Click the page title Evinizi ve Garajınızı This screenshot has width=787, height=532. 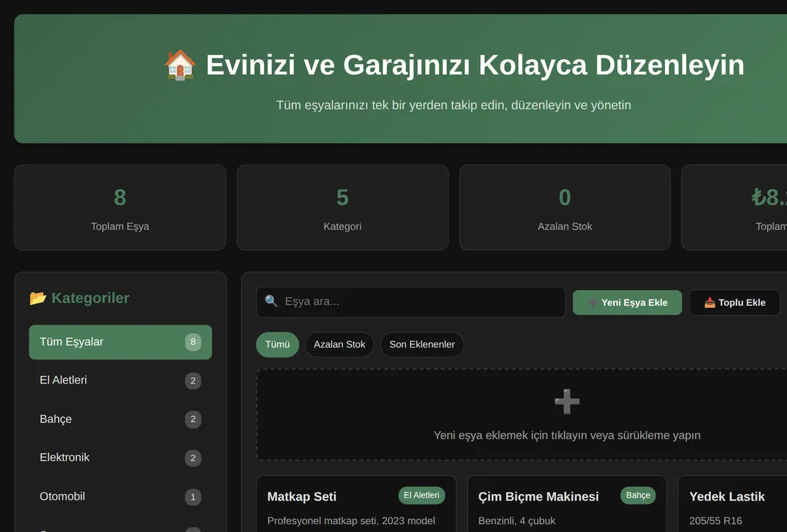pos(454,65)
